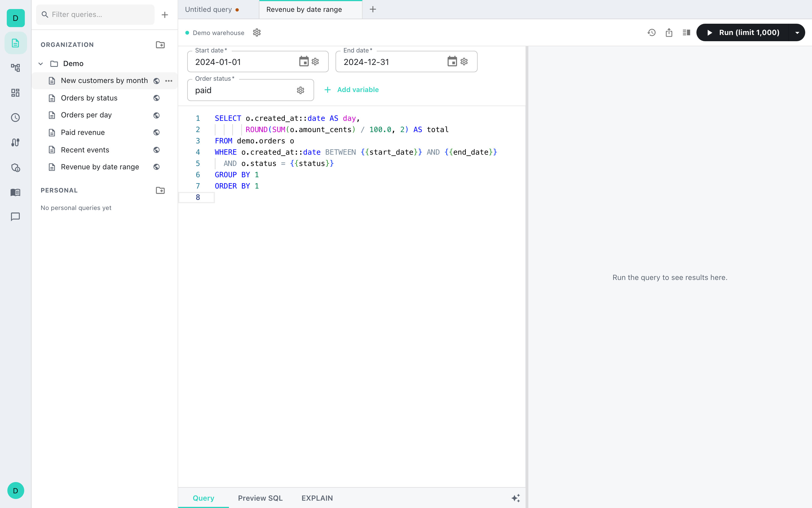The height and width of the screenshot is (508, 812).
Task: Switch to the Preview SQL tab
Action: pos(261,498)
